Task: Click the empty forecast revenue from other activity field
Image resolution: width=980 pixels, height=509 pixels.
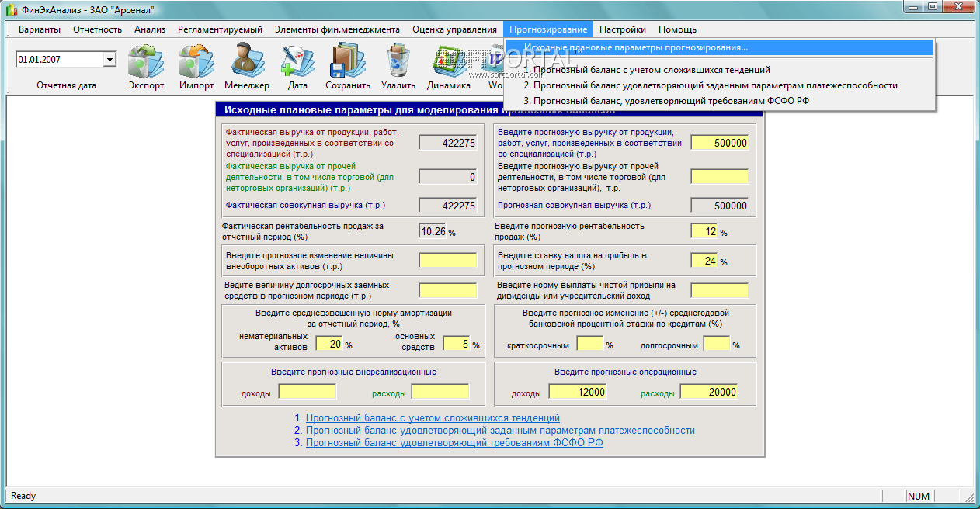Action: [720, 176]
